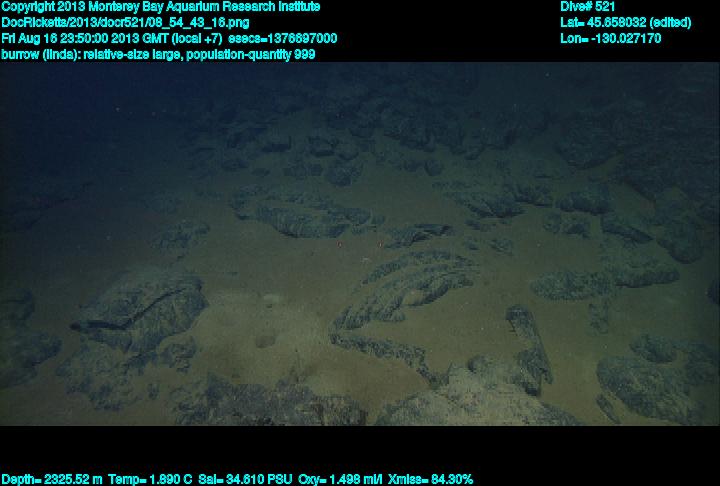Click the 'Depth= 2325.52 m' reading
This screenshot has width=720, height=486.
coord(52,480)
